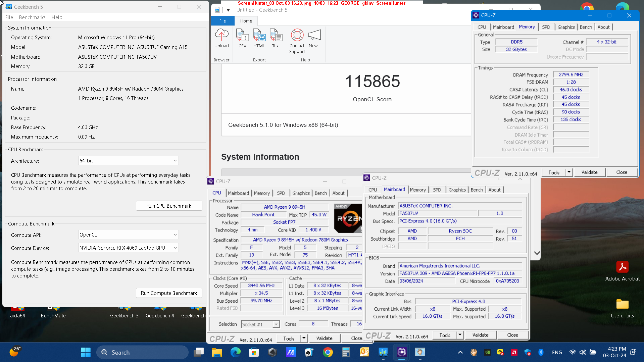Switch to SPD tab in Memory CPU-Z window
This screenshot has width=644, height=362.
click(546, 27)
